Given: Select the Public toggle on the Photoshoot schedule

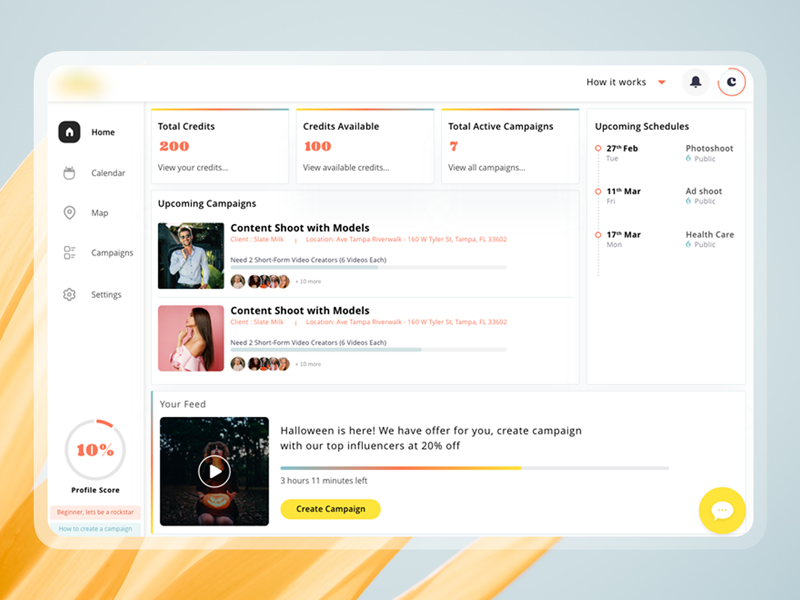Looking at the screenshot, I should tap(703, 158).
